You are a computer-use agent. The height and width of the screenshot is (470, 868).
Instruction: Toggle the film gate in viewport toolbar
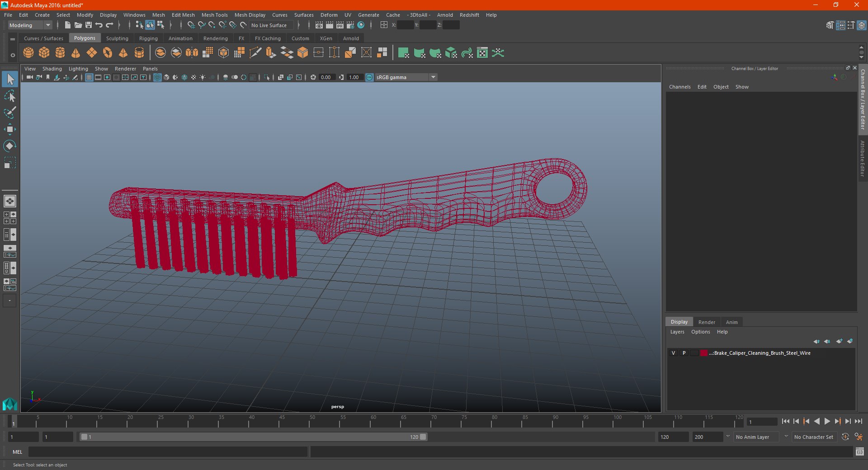tap(98, 77)
